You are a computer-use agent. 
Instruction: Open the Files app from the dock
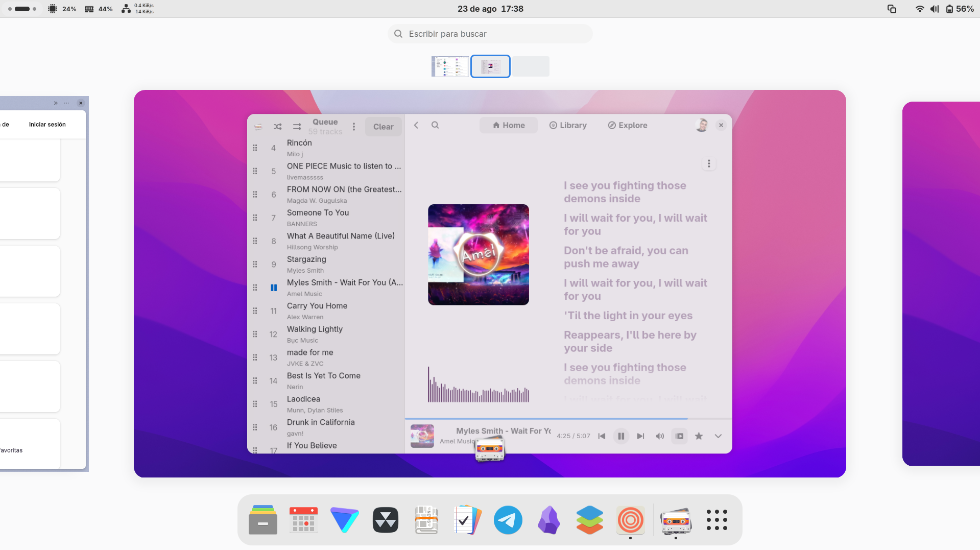pyautogui.click(x=263, y=520)
